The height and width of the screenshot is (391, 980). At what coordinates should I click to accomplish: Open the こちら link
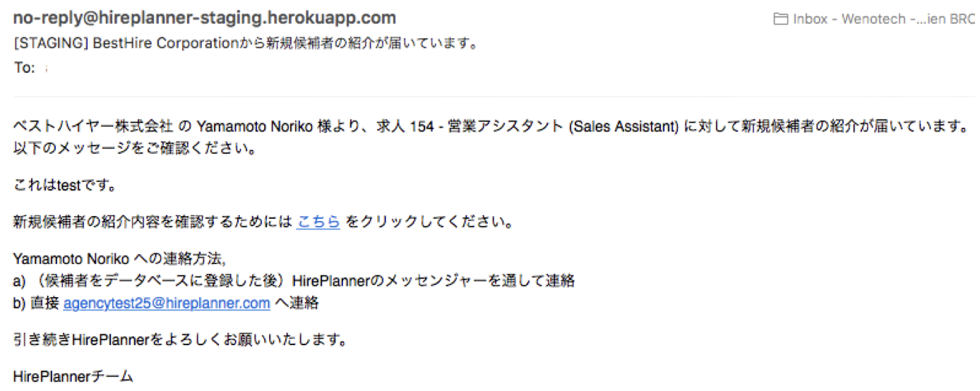tap(318, 222)
